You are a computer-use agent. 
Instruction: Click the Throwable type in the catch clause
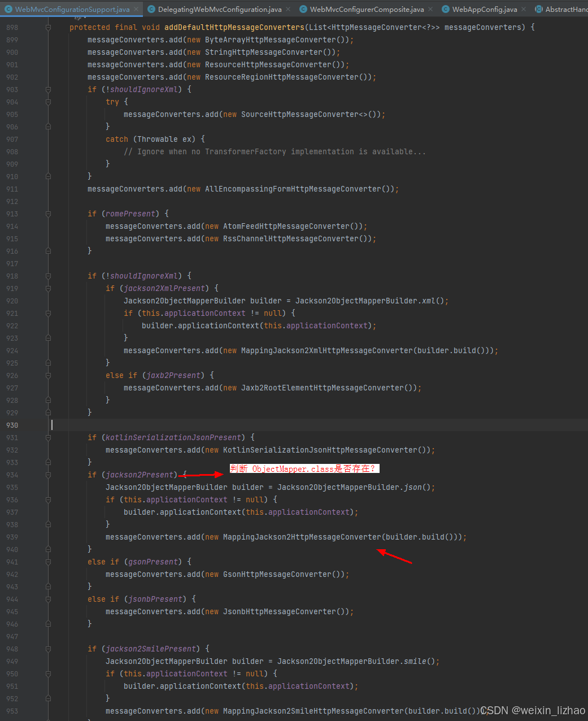pyautogui.click(x=158, y=139)
